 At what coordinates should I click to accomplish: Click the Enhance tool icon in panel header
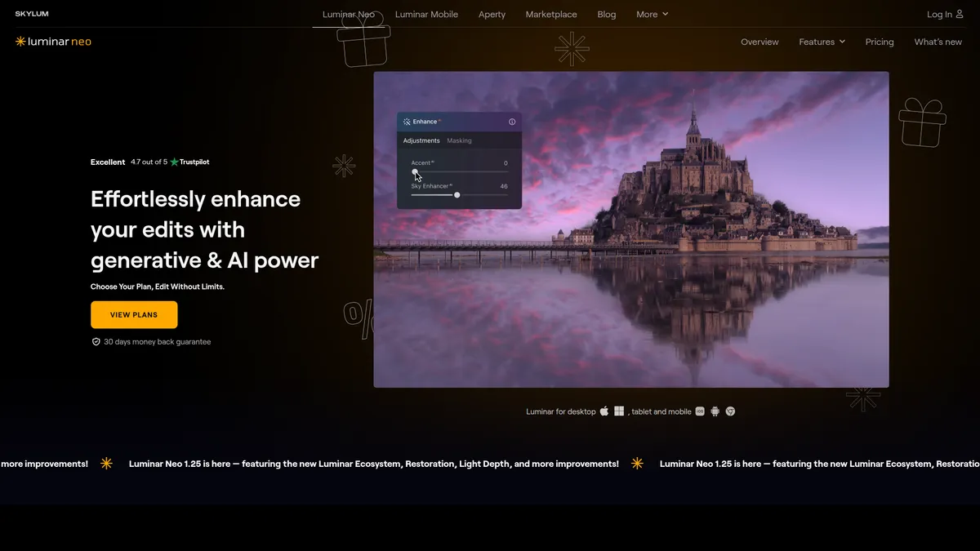pos(407,122)
